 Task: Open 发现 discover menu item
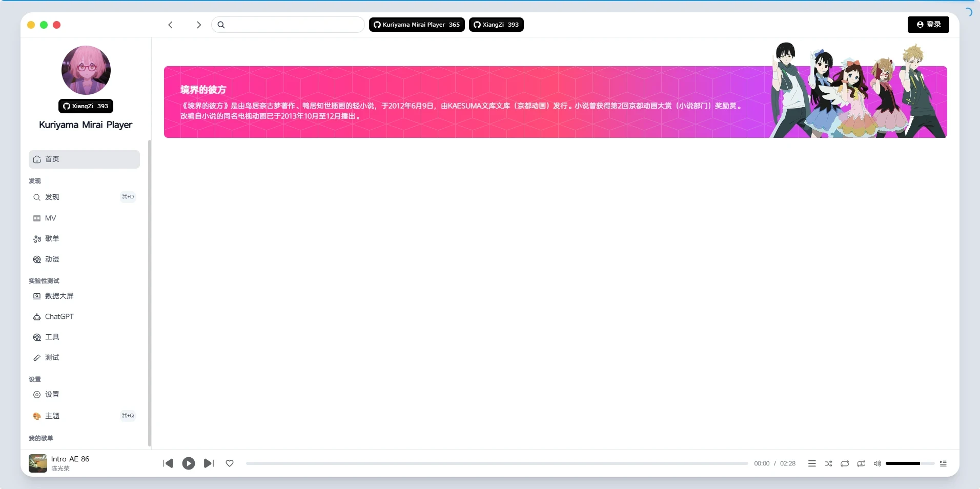pos(84,197)
